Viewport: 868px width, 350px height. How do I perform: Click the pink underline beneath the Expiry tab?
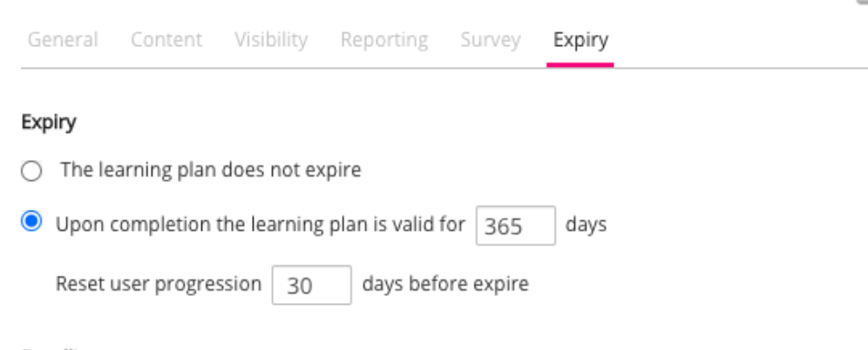[x=580, y=64]
